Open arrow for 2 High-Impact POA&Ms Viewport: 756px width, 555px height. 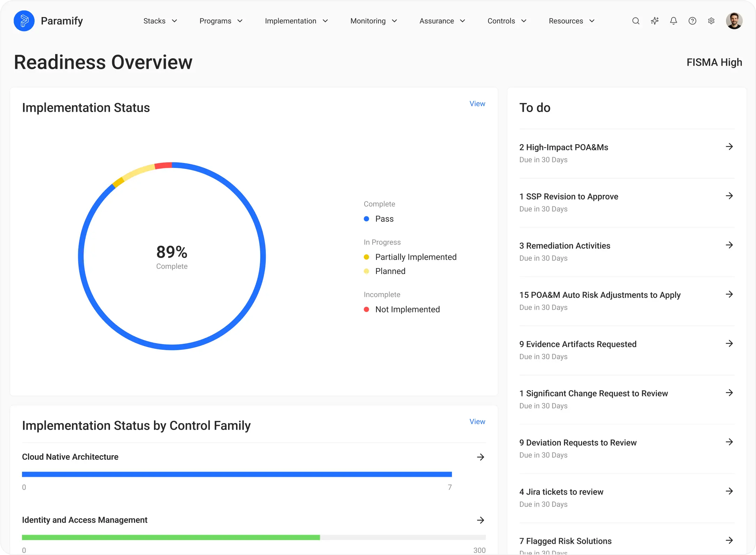click(729, 147)
